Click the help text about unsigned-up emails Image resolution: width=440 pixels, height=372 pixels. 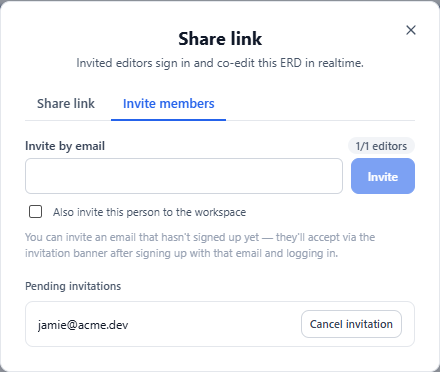[200, 245]
